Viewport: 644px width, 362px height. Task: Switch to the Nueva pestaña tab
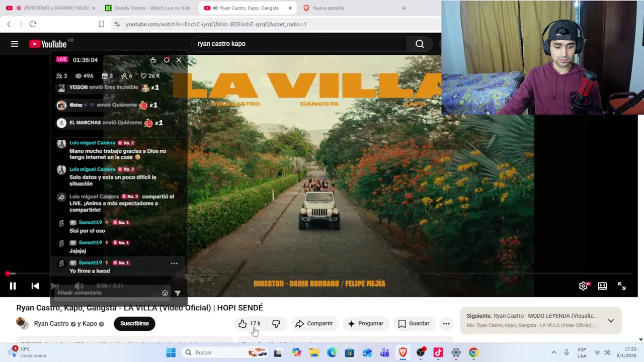pyautogui.click(x=328, y=8)
